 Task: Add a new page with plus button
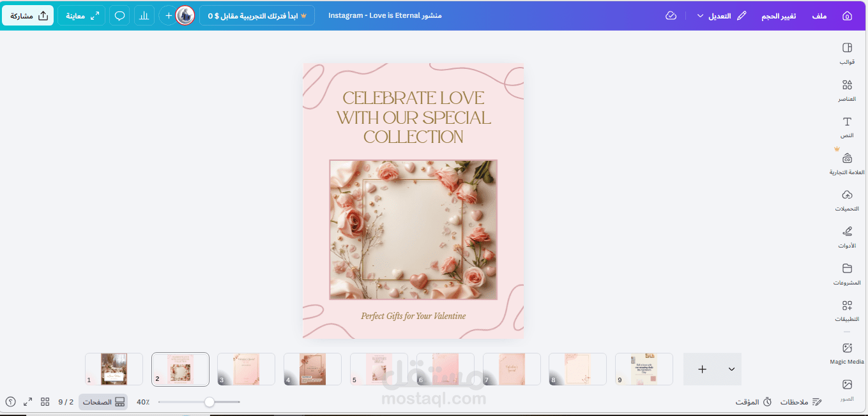702,369
